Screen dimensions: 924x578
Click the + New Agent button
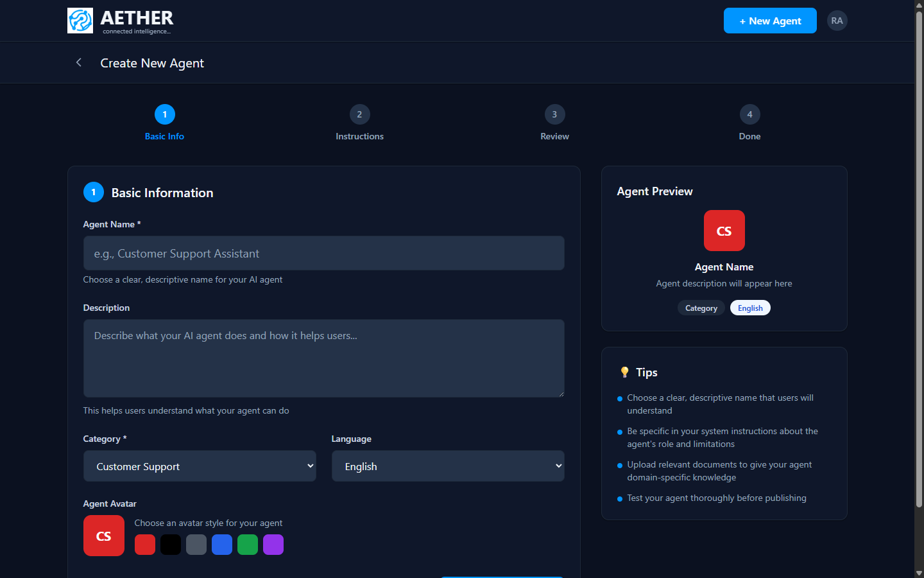[770, 21]
